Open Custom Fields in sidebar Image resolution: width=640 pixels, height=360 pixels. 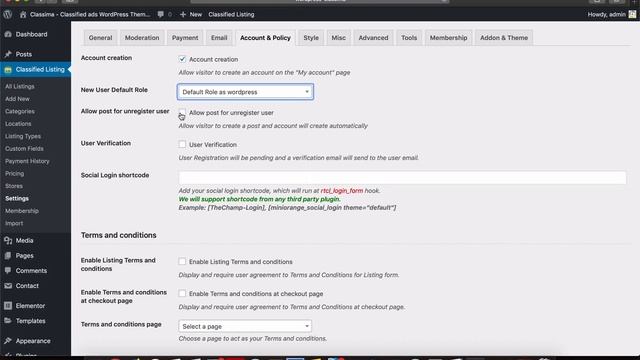[x=24, y=149]
